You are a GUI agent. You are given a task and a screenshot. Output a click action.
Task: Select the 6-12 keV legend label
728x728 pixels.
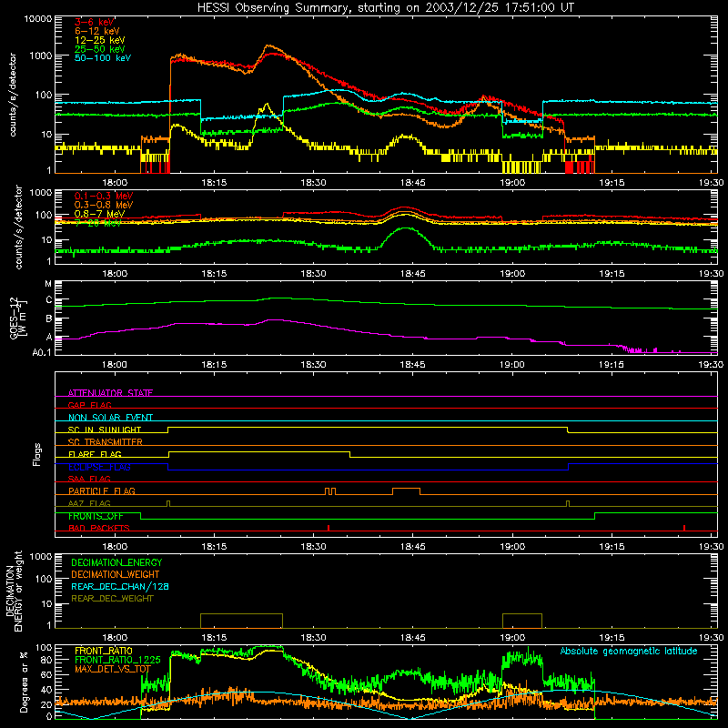click(97, 31)
